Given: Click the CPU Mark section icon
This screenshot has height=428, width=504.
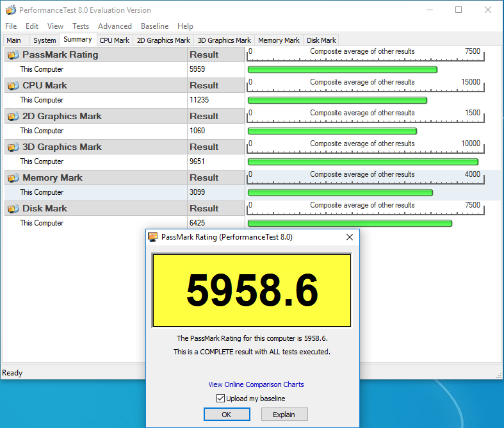Looking at the screenshot, I should pyautogui.click(x=13, y=85).
